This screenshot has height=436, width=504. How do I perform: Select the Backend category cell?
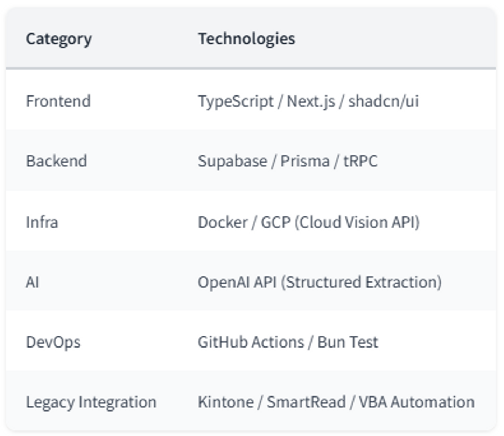click(56, 161)
